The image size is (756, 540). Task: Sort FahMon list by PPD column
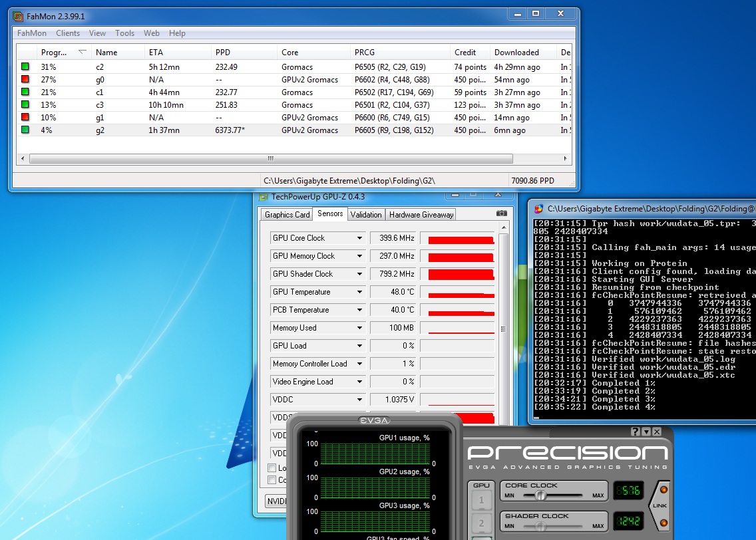(244, 52)
